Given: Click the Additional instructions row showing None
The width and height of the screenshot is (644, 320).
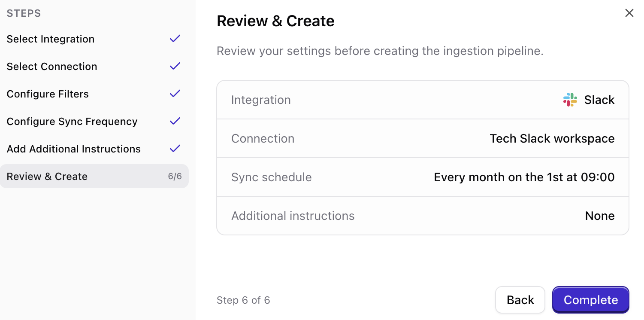Looking at the screenshot, I should click(423, 216).
